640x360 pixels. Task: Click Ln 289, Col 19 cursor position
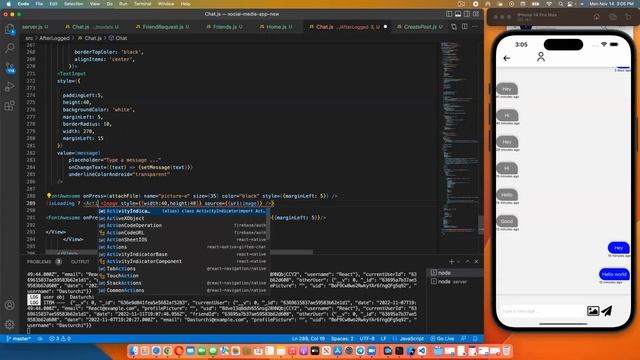point(308,339)
